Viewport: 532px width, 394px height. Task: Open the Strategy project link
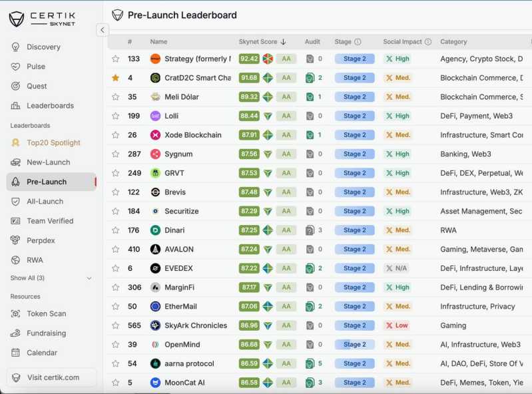(x=198, y=59)
